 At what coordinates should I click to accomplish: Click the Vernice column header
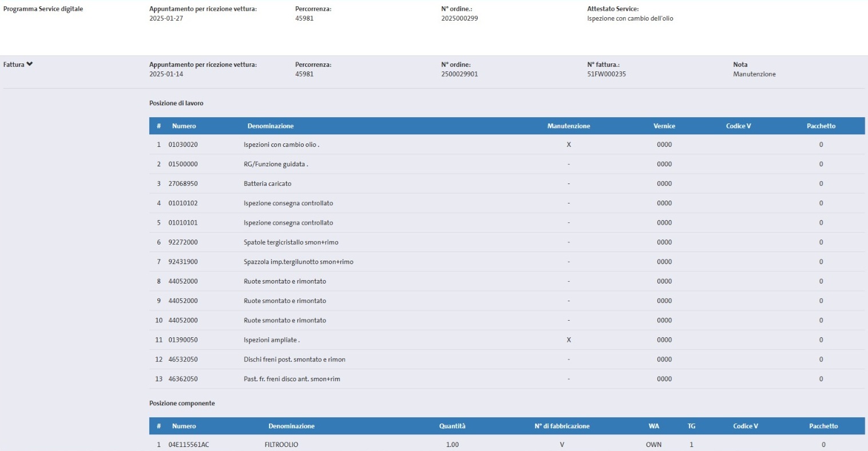[x=664, y=126]
